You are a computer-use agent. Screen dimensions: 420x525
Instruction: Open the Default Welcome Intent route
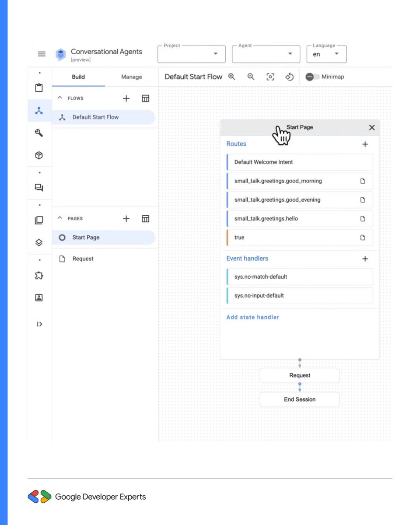point(300,162)
